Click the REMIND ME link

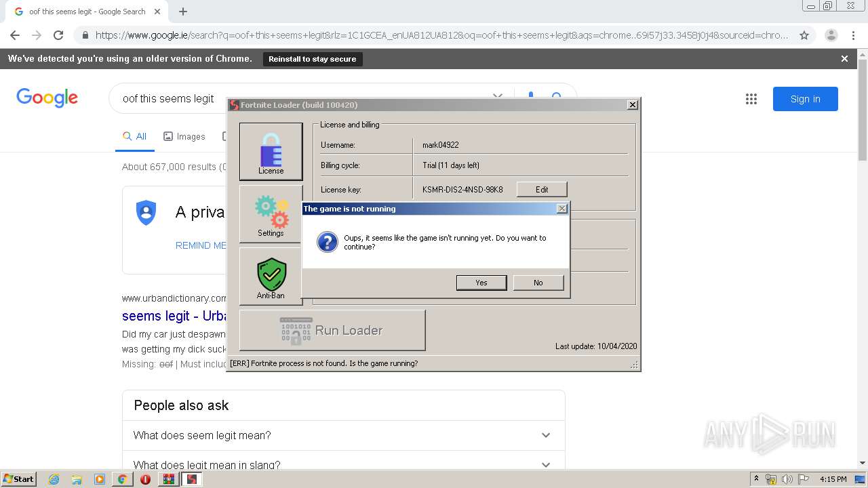(201, 245)
